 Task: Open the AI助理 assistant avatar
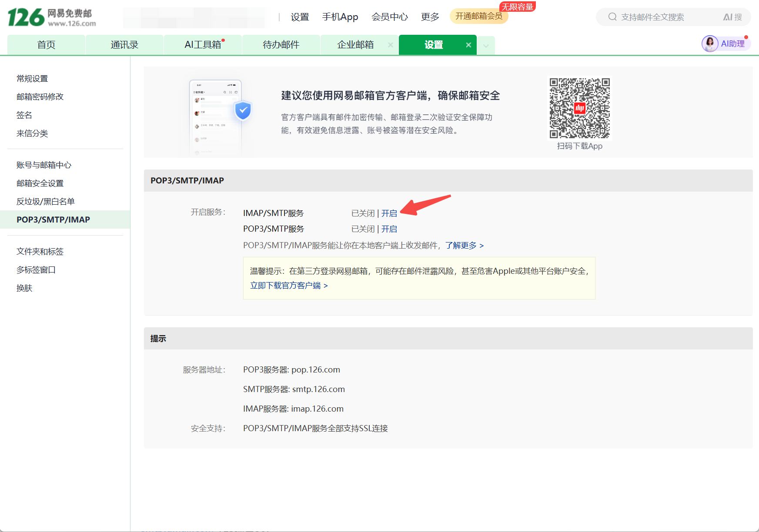(x=710, y=44)
